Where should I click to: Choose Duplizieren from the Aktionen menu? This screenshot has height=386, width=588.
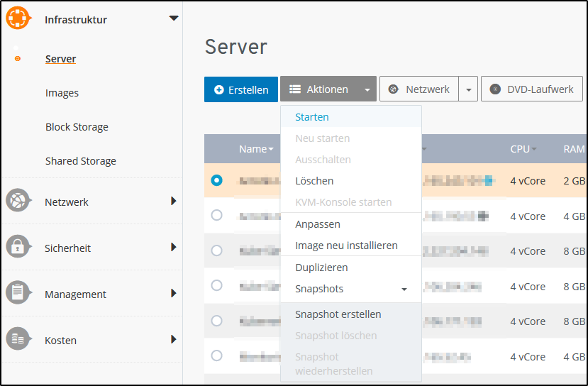tap(351, 268)
